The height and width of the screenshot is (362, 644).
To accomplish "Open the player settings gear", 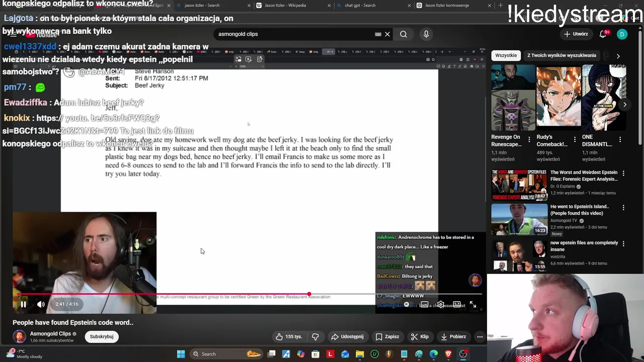I will (441, 305).
